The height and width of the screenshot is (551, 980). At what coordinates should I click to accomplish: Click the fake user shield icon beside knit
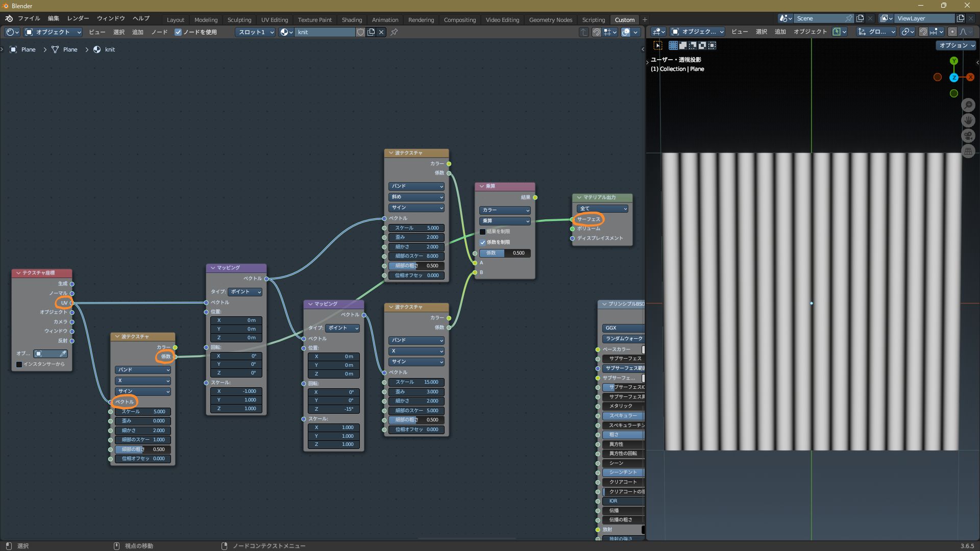pyautogui.click(x=360, y=32)
